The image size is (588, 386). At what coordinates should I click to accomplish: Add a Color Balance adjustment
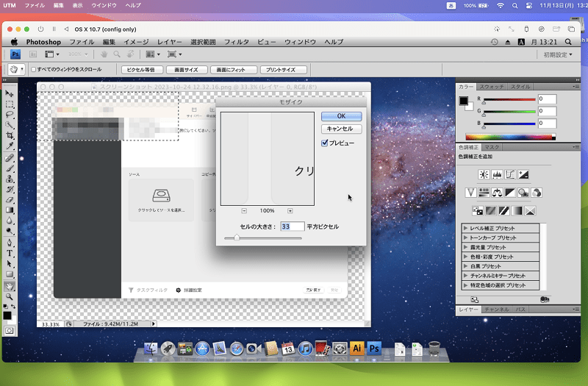(497, 193)
